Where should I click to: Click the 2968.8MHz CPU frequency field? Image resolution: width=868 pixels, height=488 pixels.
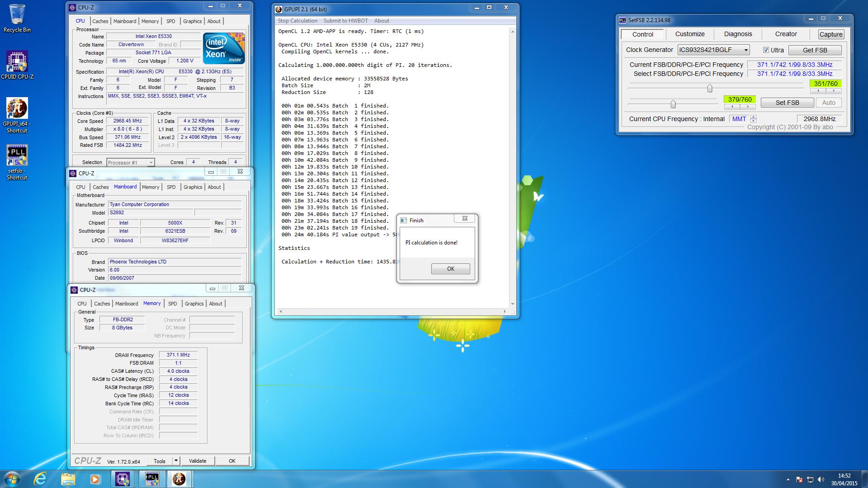click(819, 119)
